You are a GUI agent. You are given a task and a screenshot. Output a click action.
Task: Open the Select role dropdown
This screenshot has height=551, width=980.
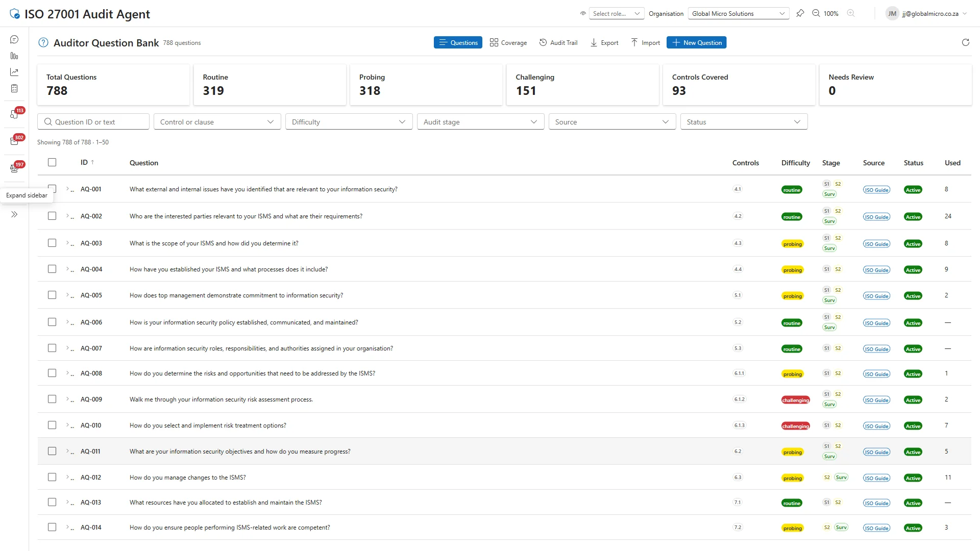tap(616, 13)
